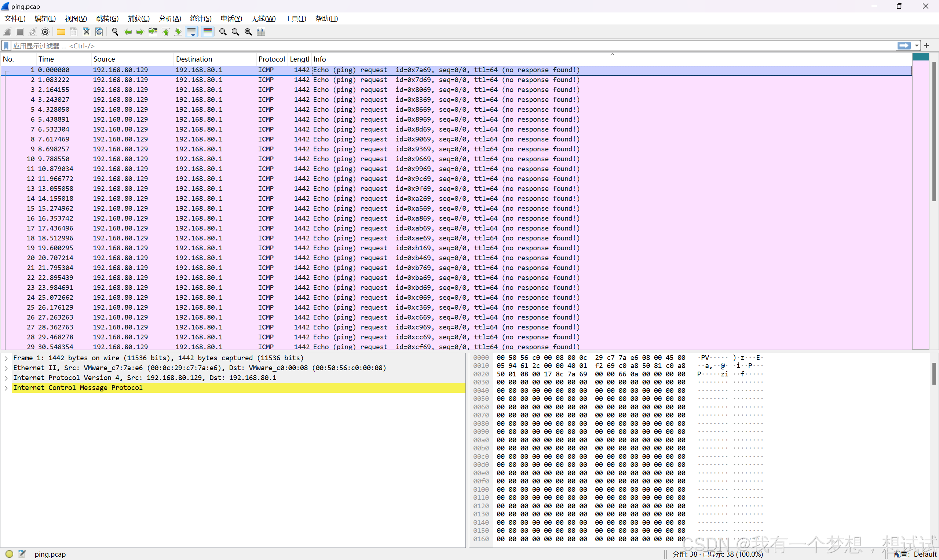Open the 统计(S) menu

click(201, 18)
